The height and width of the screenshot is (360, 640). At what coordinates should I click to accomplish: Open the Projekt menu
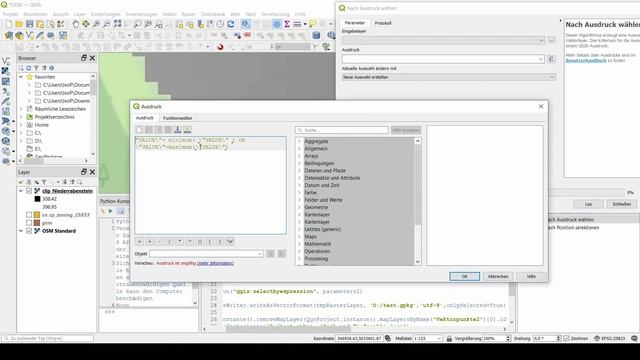coord(10,14)
